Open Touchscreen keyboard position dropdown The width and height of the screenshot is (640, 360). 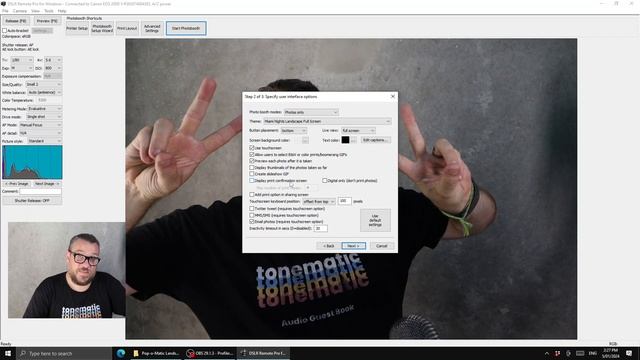[319, 202]
